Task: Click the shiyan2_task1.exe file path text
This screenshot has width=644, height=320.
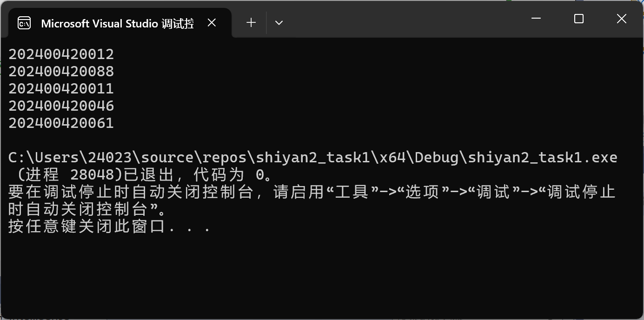Action: [x=313, y=158]
